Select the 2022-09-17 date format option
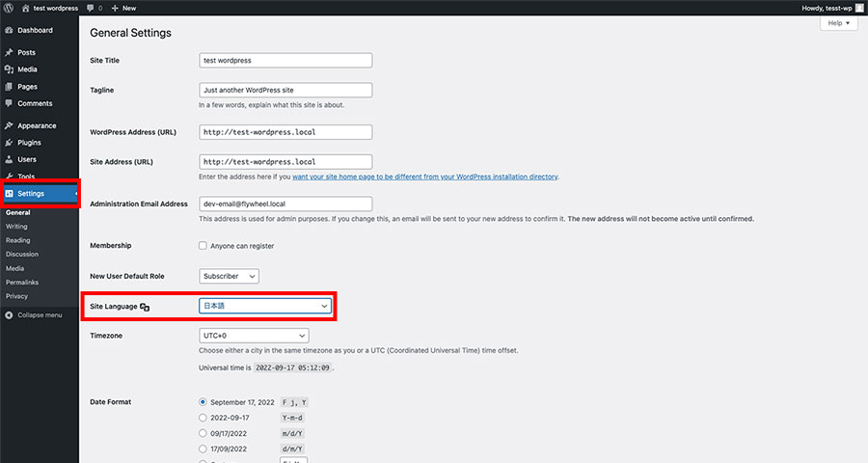 203,418
